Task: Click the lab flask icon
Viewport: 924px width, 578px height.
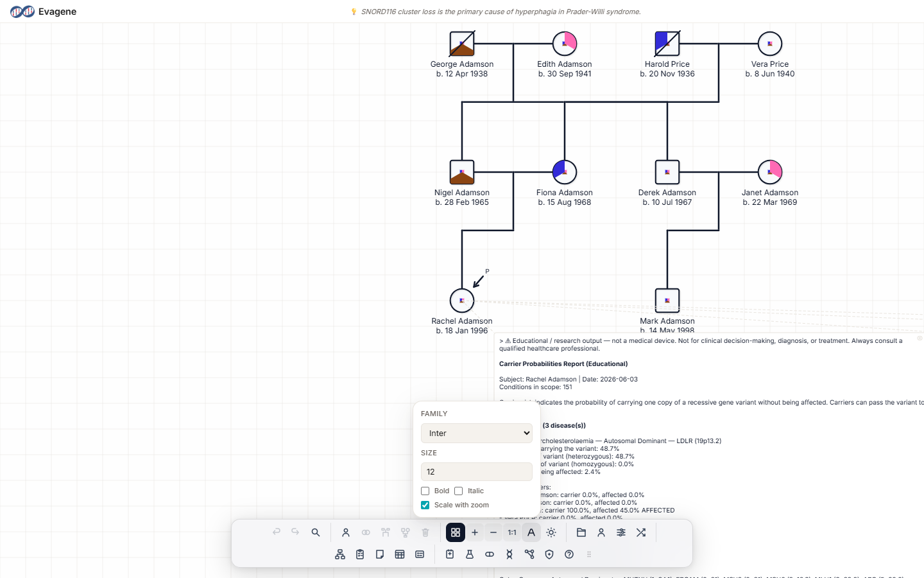Action: coord(470,554)
